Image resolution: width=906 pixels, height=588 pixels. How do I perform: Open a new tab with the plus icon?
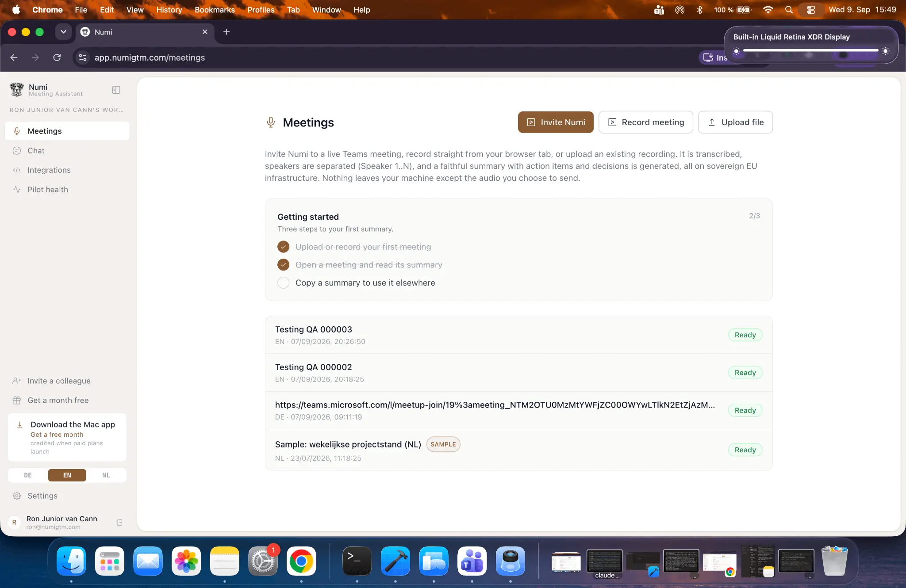226,32
